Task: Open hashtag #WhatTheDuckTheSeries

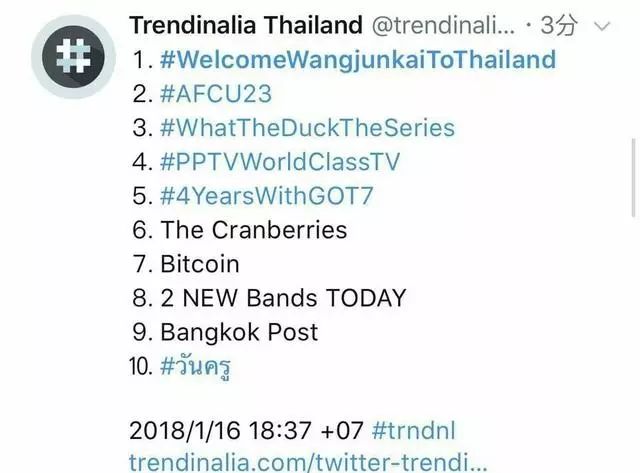Action: [x=307, y=128]
